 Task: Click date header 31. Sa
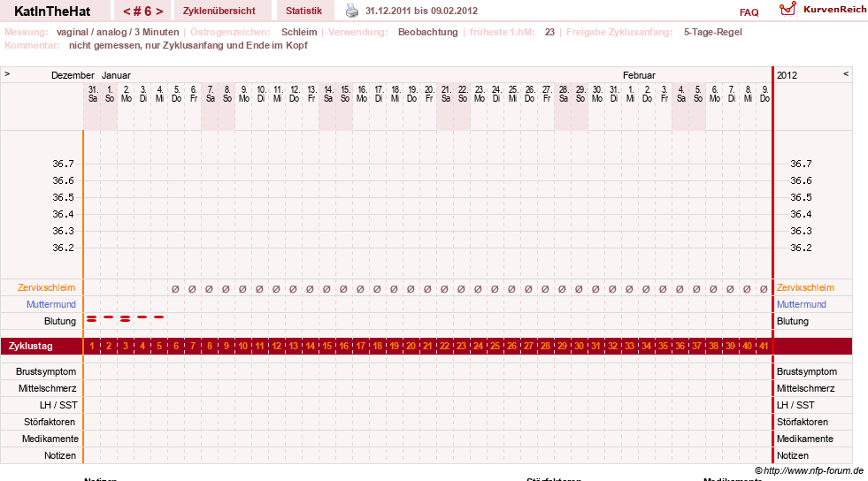(93, 94)
